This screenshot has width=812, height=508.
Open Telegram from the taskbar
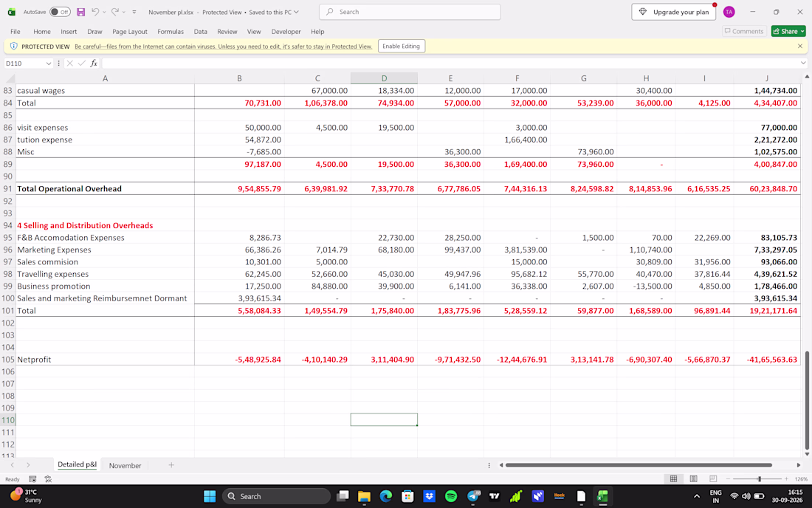(x=474, y=496)
